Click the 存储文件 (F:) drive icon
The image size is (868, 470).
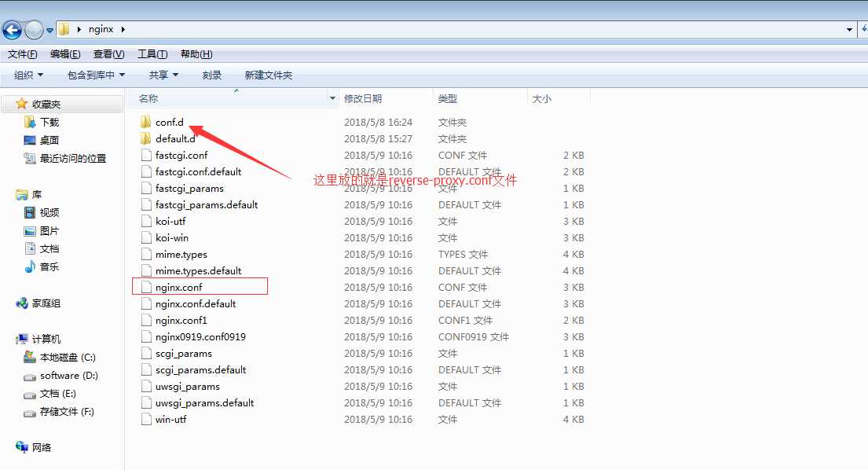pos(30,413)
